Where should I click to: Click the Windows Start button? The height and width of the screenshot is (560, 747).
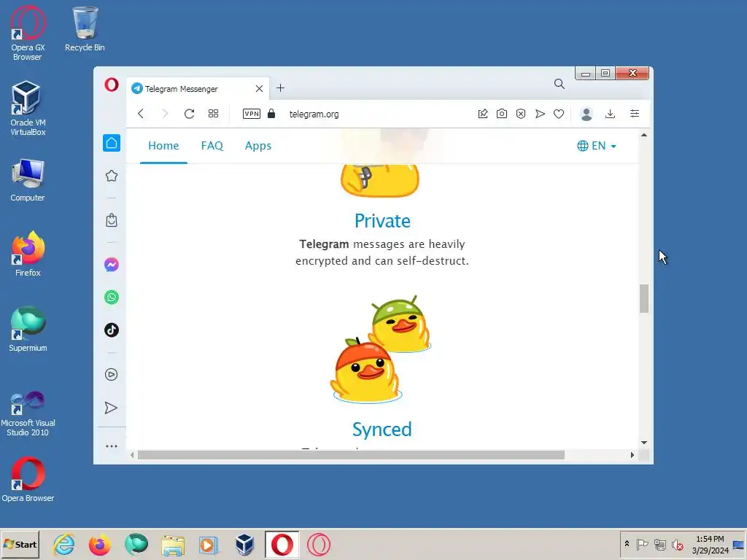coord(20,544)
